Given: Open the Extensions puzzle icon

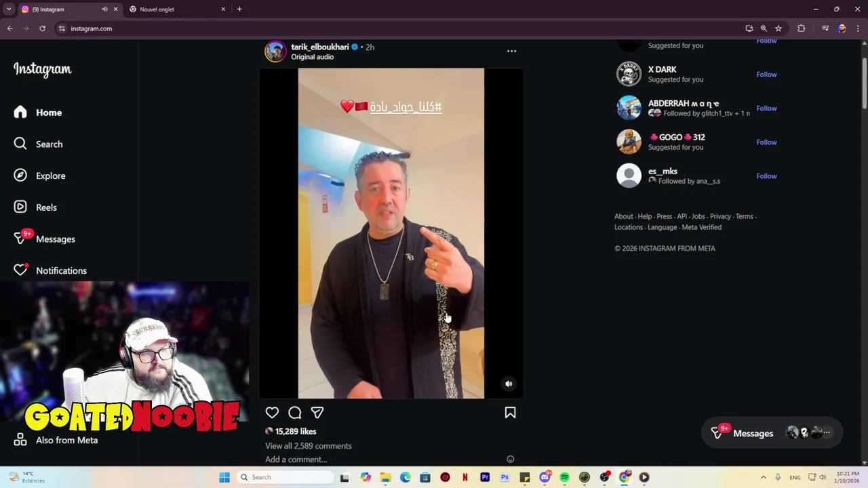Looking at the screenshot, I should (x=802, y=28).
